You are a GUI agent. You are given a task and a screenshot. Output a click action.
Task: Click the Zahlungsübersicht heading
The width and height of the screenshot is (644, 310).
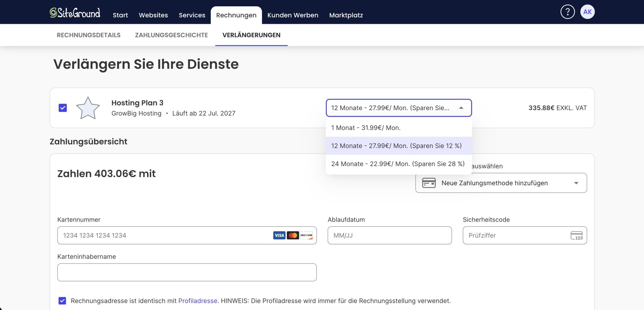(88, 141)
